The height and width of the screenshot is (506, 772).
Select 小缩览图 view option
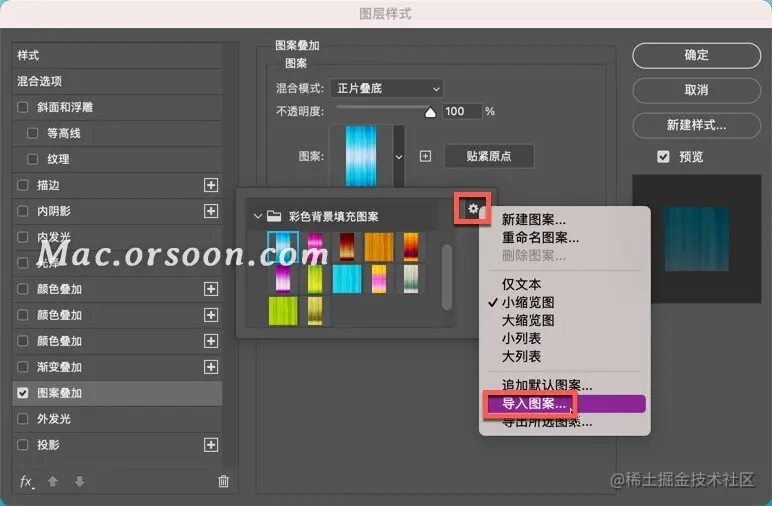pos(528,302)
